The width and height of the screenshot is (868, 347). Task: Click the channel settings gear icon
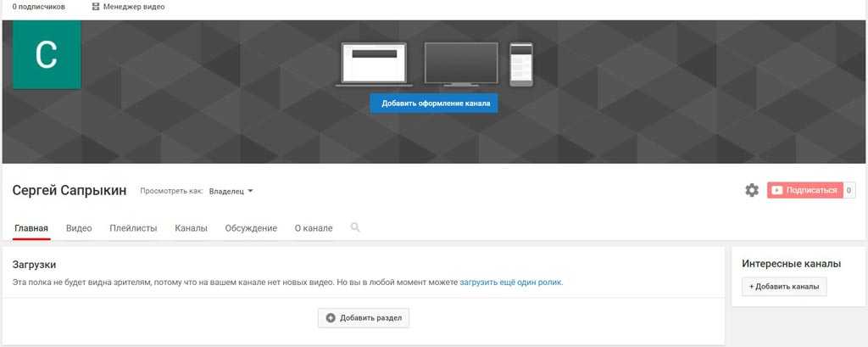click(x=752, y=190)
